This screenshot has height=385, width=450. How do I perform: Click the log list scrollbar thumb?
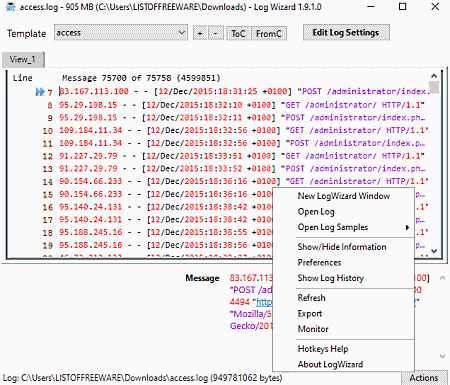coord(434,87)
